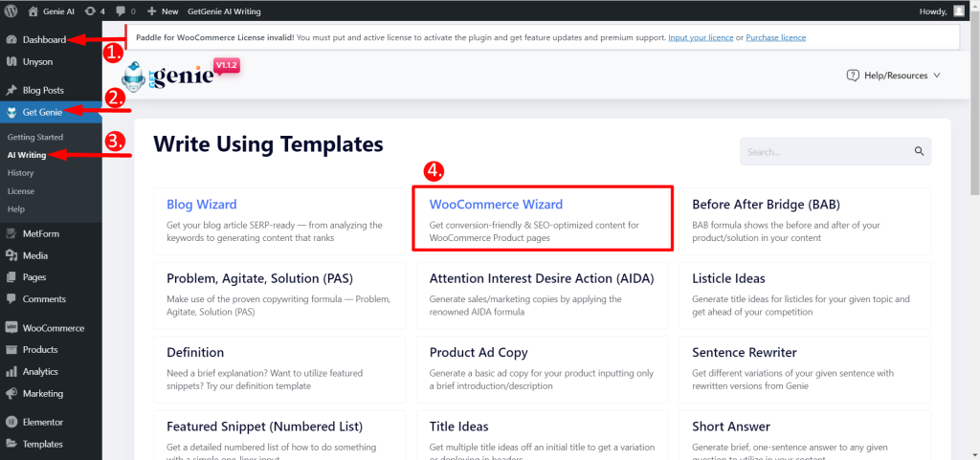Open the Blog Wizard template
Image resolution: width=980 pixels, height=460 pixels.
(x=279, y=221)
